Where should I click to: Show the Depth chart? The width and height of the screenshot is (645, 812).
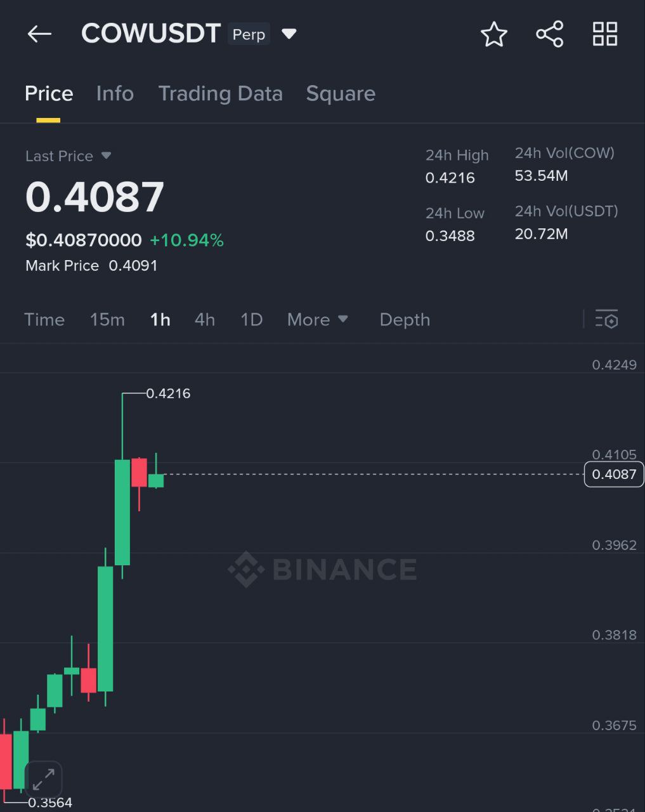tap(405, 320)
